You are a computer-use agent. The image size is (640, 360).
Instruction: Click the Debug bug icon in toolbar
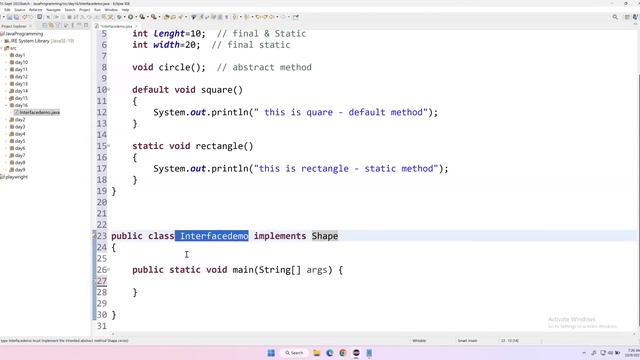click(x=119, y=17)
